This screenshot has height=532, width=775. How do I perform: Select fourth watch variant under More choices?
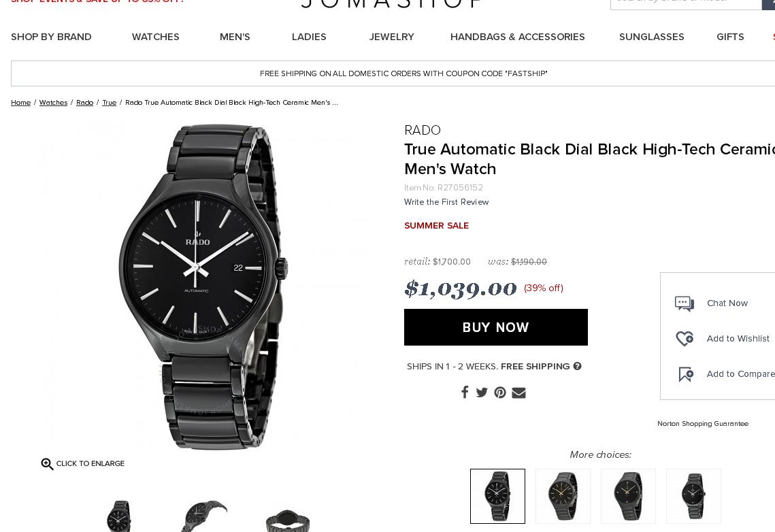tap(693, 496)
